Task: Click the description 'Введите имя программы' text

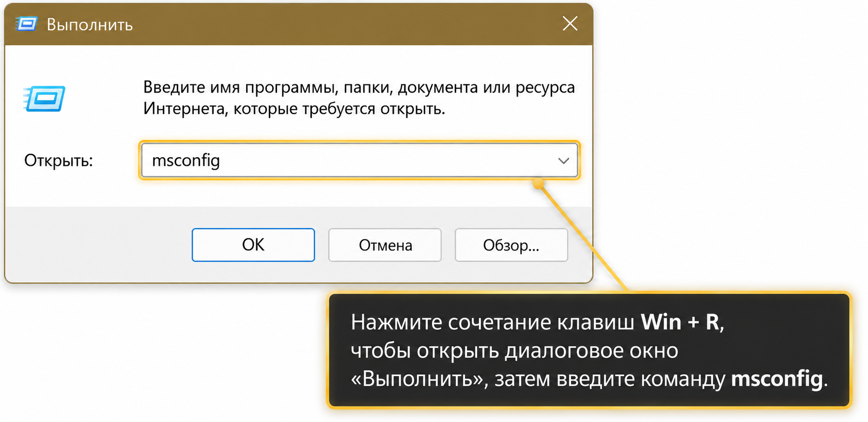Action: click(x=359, y=98)
